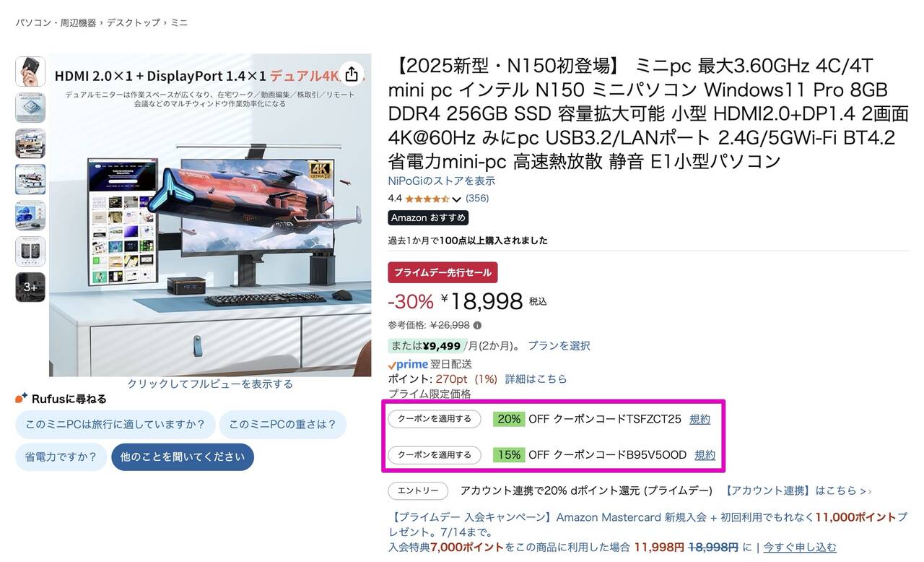Ask Rufus 他のことを聞いてください
The image size is (924, 562).
[183, 457]
